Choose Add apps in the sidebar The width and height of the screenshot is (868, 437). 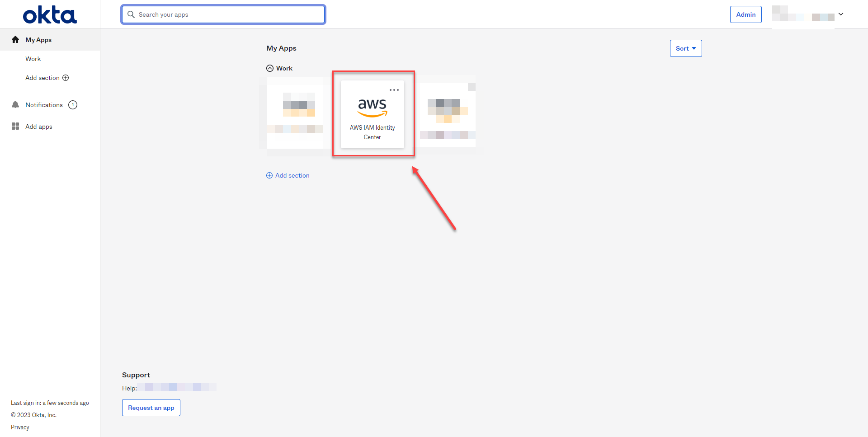39,127
